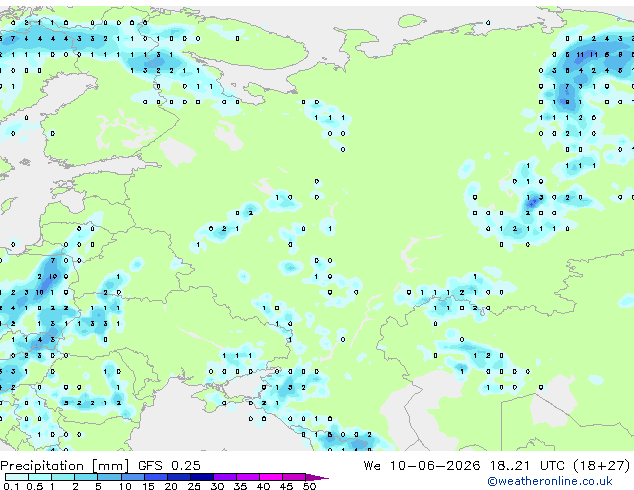Screen dimensions: 634x490
Task: Pick the legend swatch between 5 and 10
Action: click(x=109, y=477)
